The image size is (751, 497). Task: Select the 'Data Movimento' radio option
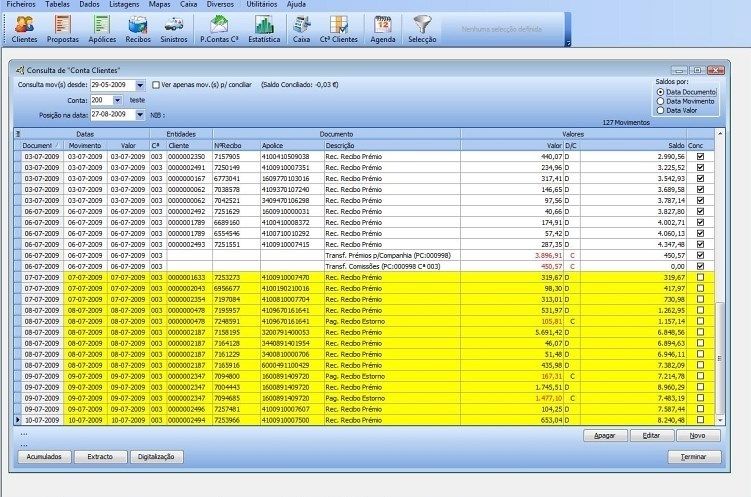pos(660,101)
